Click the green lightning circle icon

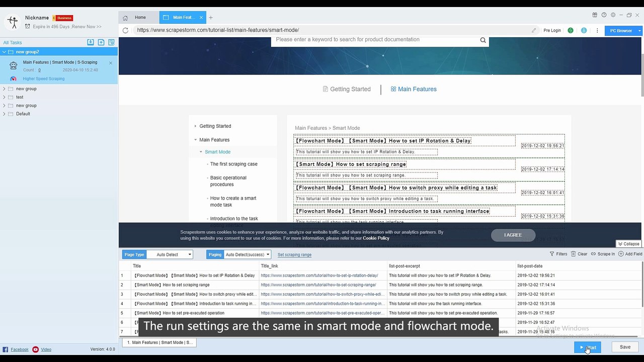571,30
